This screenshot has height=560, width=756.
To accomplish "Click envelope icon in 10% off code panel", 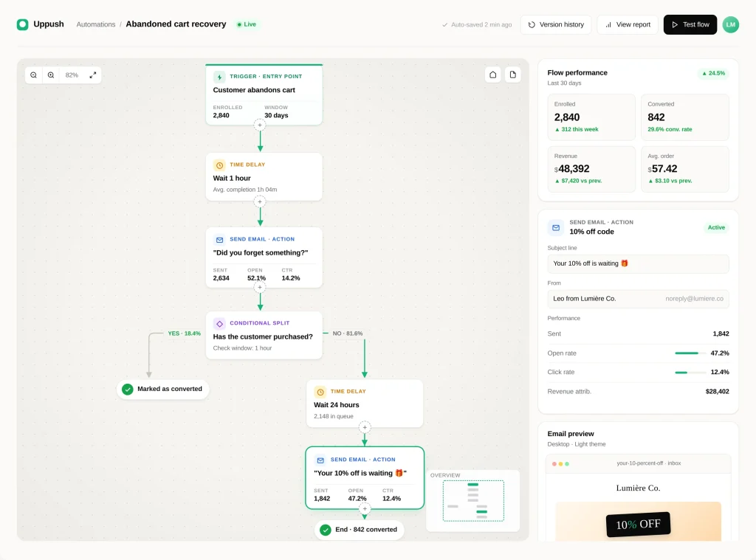I will [x=556, y=227].
